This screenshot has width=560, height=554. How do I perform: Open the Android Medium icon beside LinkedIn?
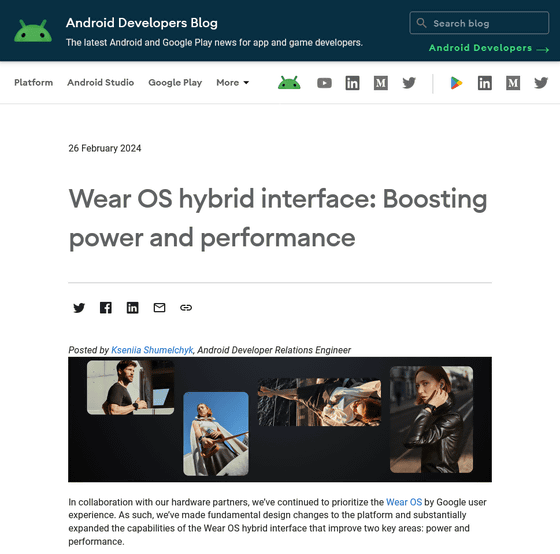381,83
